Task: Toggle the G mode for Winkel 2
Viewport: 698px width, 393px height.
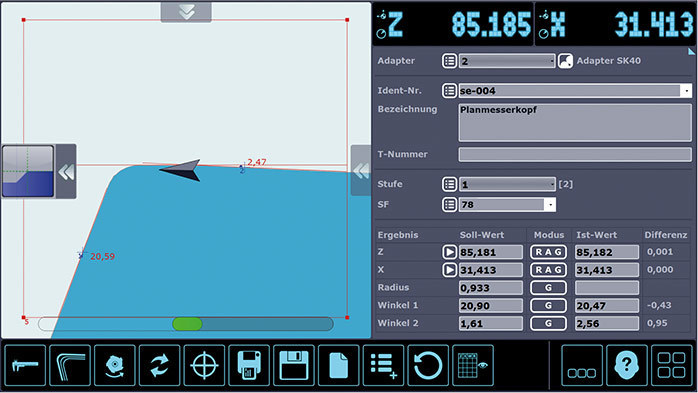Action: click(x=548, y=324)
